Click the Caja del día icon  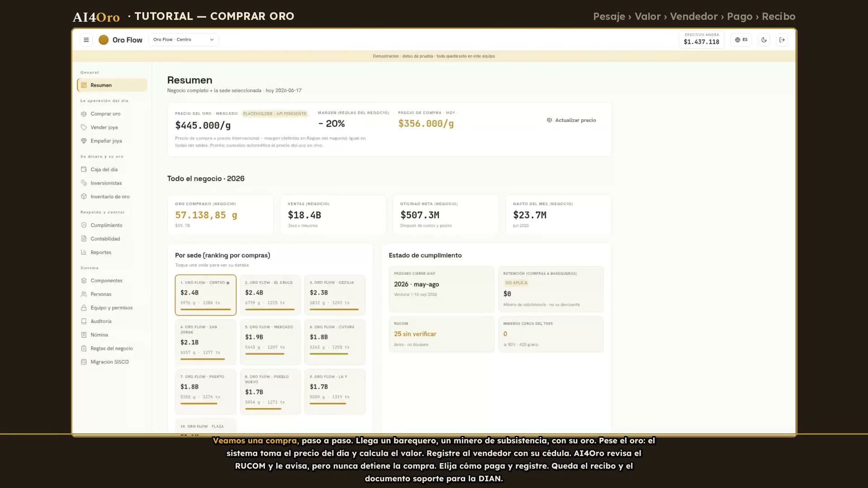[x=84, y=169]
